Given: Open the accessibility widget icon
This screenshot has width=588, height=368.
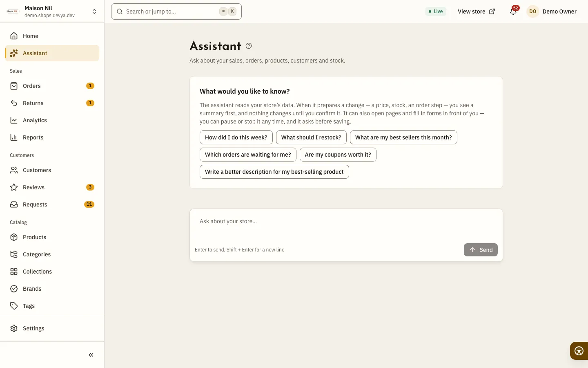Looking at the screenshot, I should [x=579, y=351].
